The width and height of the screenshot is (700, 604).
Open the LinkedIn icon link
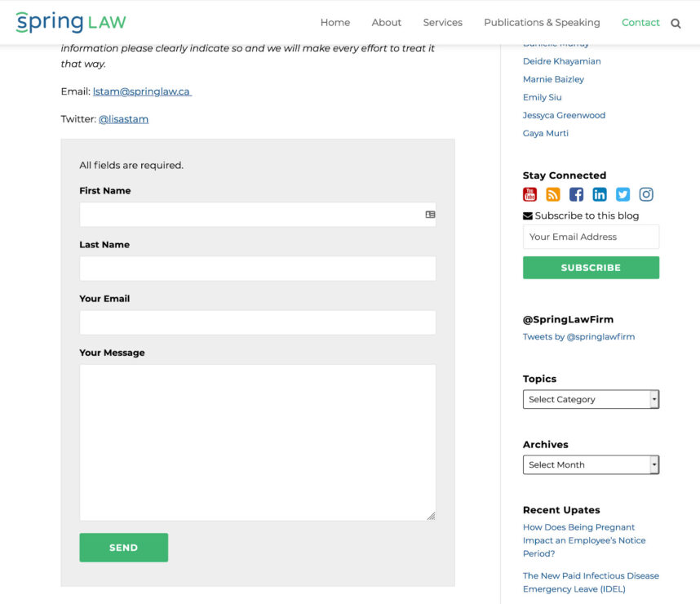600,194
